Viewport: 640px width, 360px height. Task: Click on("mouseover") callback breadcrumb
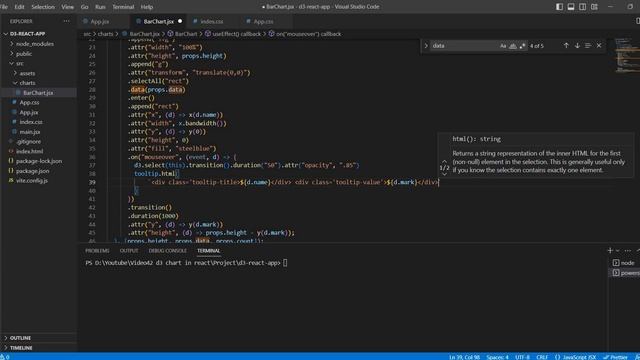[305, 34]
